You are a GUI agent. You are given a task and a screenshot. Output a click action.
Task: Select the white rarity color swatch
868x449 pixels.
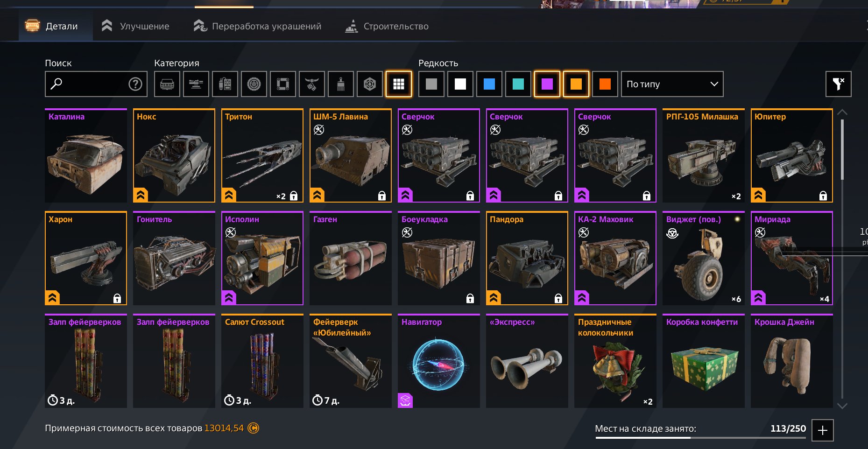click(460, 84)
